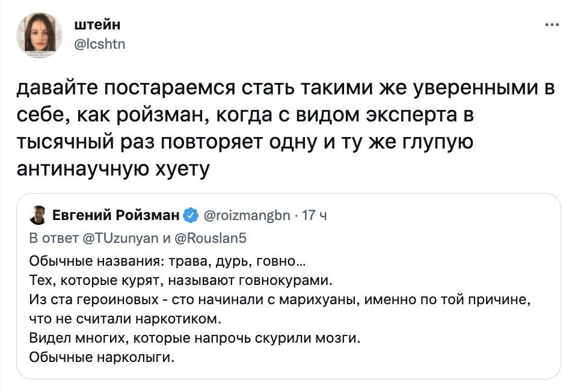Click the line starting with Обычные названия

168,262
